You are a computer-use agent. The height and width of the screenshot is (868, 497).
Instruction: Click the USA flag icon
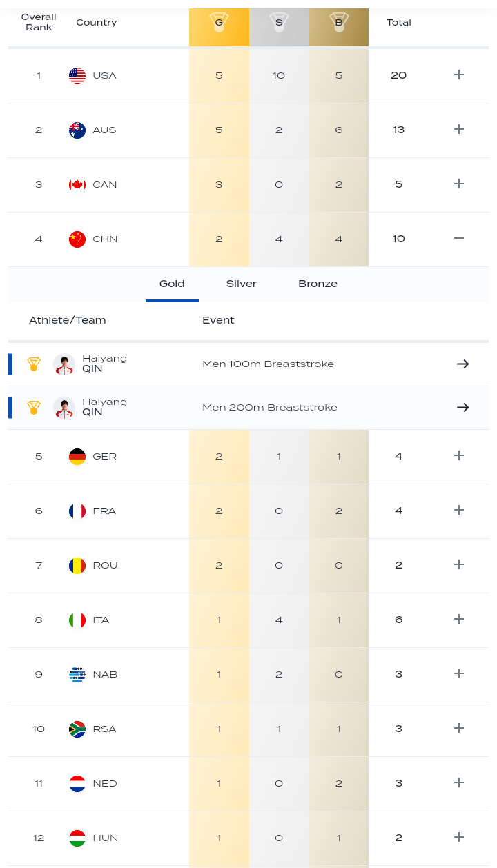(77, 75)
